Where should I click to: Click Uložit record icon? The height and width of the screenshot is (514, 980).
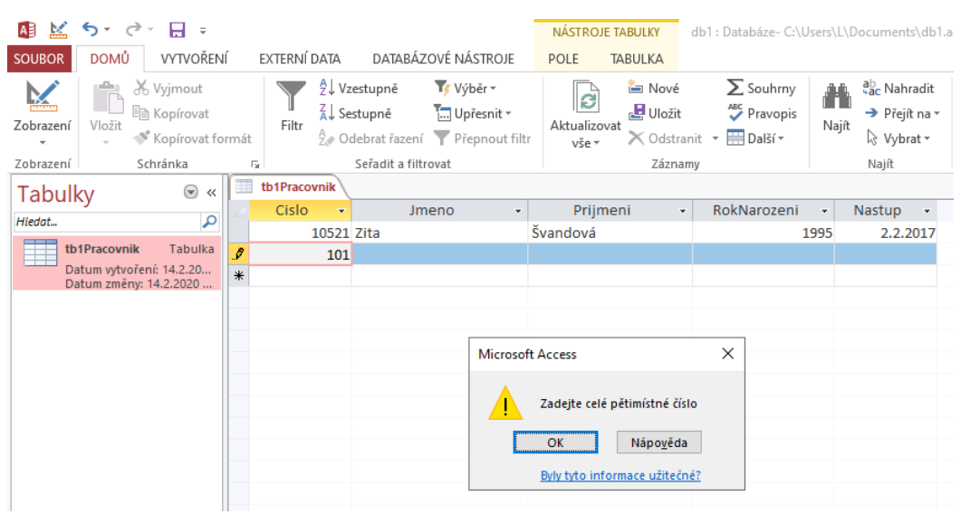pos(636,112)
